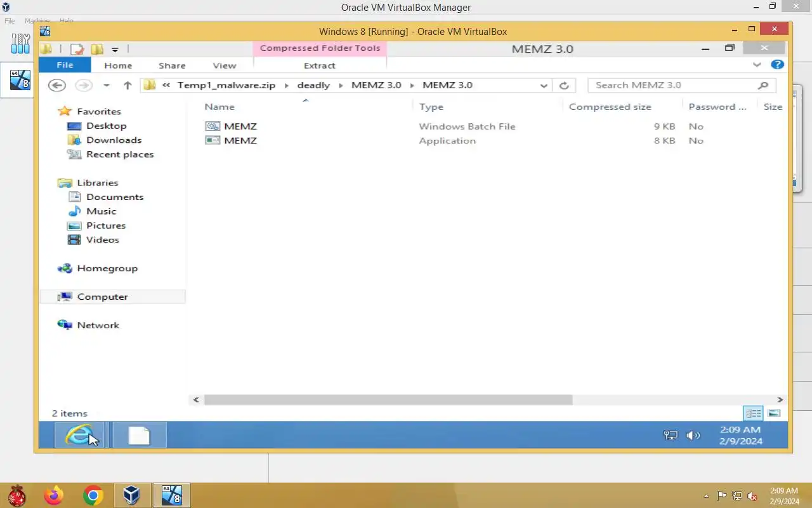Switch to Large icons view
Screen dimensions: 812x508
coord(773,413)
